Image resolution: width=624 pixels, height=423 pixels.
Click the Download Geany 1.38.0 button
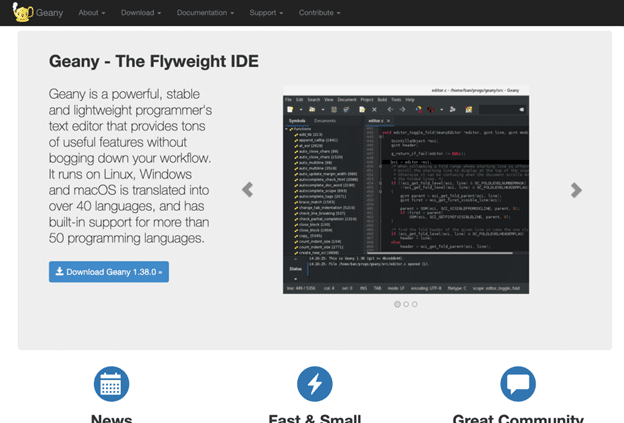109,272
